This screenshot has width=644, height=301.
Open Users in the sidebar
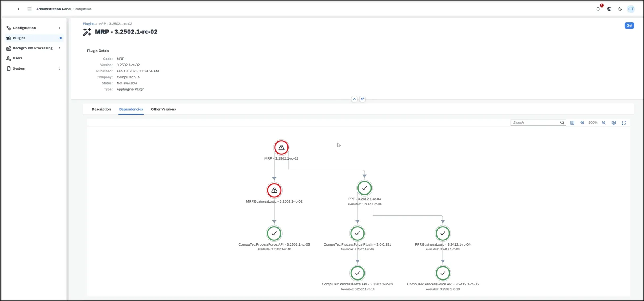click(x=34, y=58)
